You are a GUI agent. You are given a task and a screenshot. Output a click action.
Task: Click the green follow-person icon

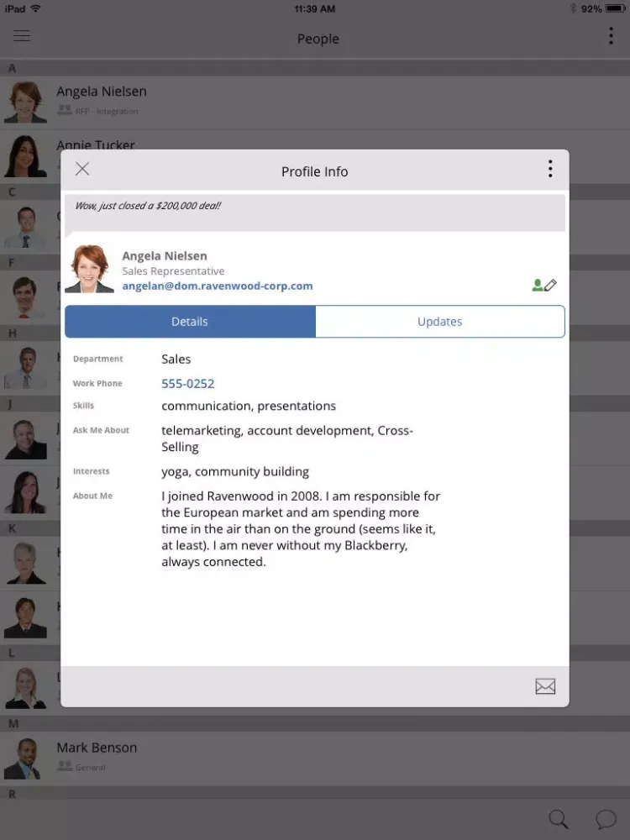point(538,286)
